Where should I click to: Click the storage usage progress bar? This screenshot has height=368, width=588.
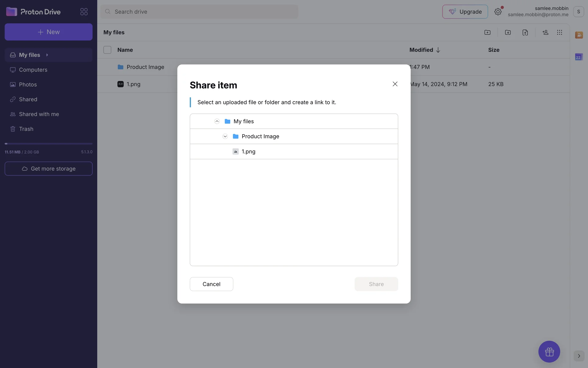pos(48,144)
